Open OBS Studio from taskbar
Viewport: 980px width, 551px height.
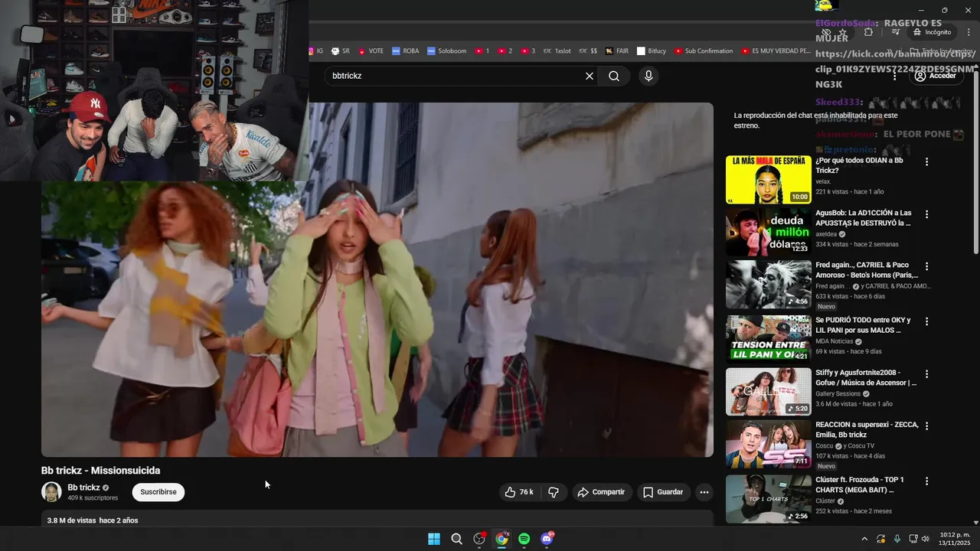coord(479,539)
